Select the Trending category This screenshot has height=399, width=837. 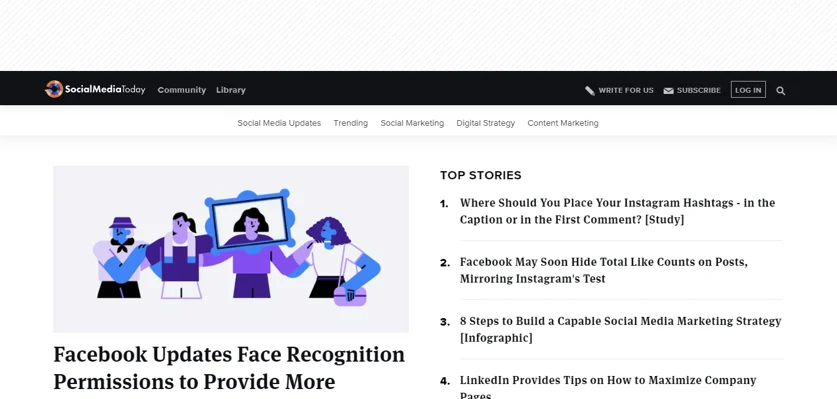(351, 123)
